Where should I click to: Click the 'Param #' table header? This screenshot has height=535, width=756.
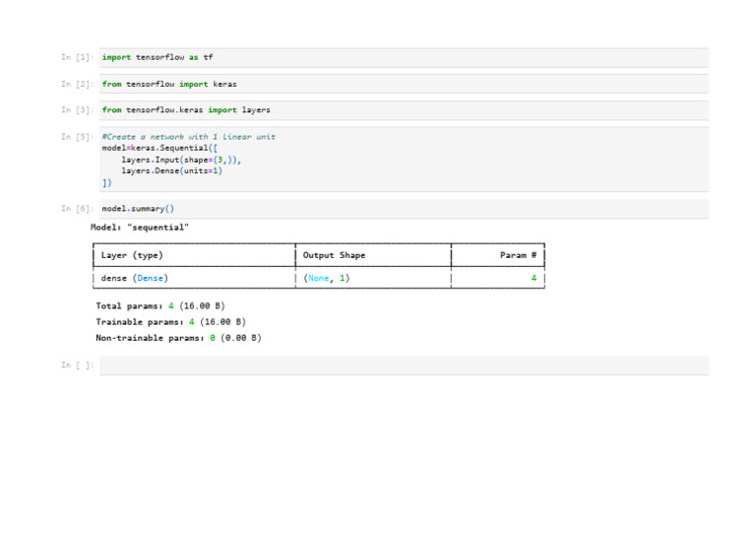tap(519, 255)
